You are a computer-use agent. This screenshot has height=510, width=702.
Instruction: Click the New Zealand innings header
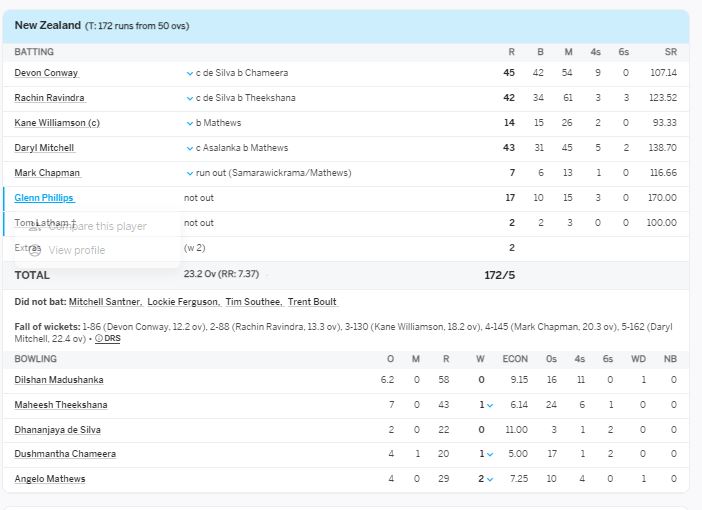[48, 25]
